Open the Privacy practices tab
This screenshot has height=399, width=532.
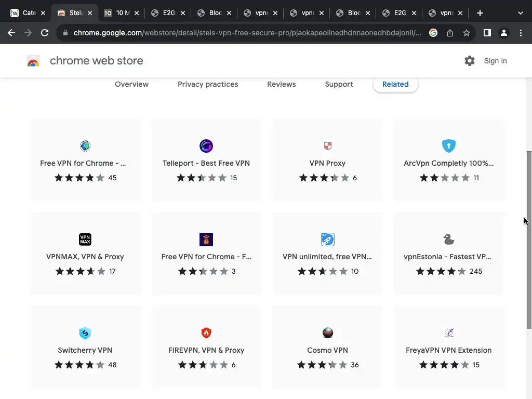tap(208, 84)
